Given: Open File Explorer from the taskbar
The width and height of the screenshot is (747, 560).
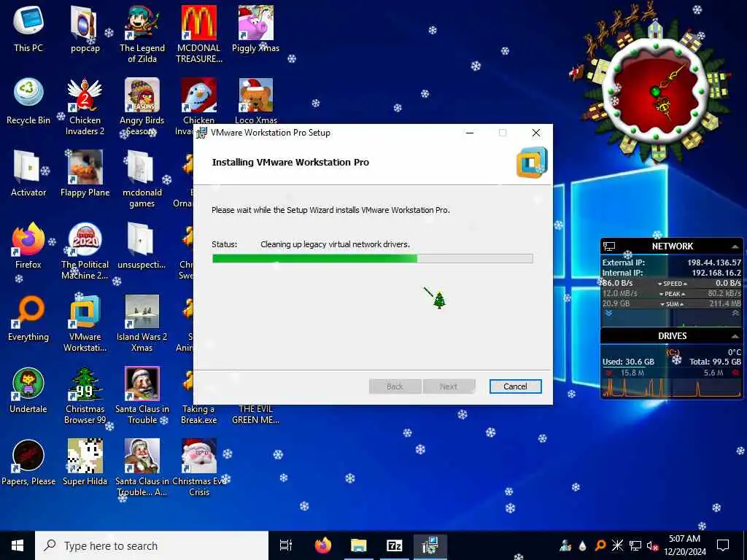Looking at the screenshot, I should click(x=359, y=545).
